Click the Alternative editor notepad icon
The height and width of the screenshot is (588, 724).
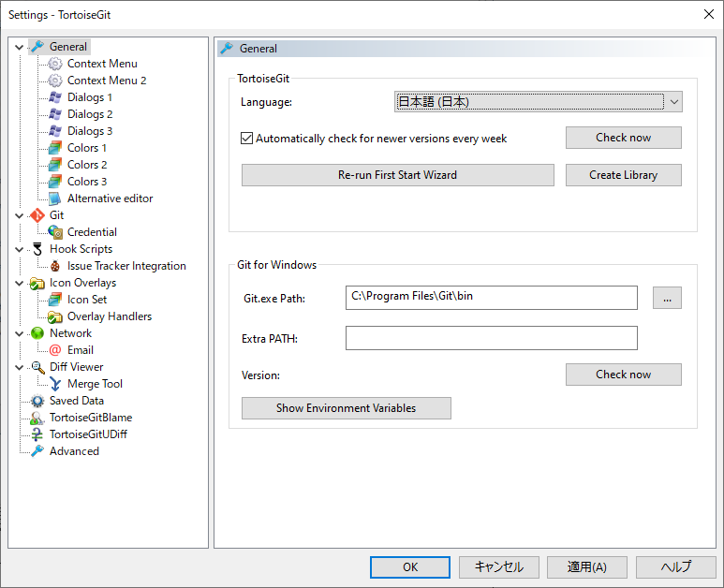pos(55,198)
